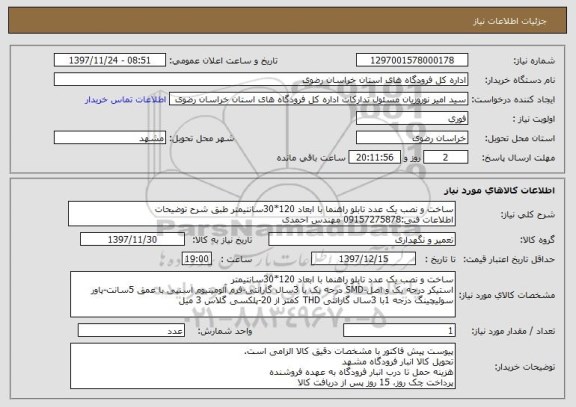
Task: Click the quantity field showing 1
Action: 399,331
